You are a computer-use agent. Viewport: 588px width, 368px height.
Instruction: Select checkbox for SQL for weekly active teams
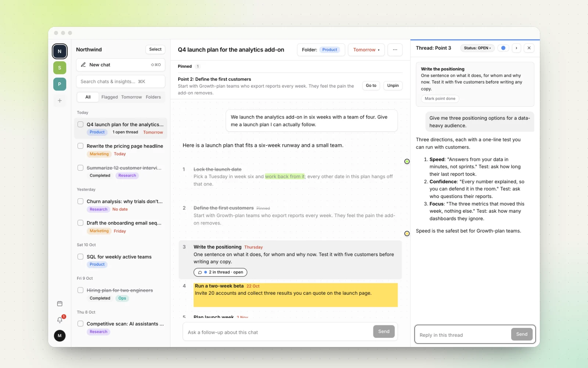point(80,256)
